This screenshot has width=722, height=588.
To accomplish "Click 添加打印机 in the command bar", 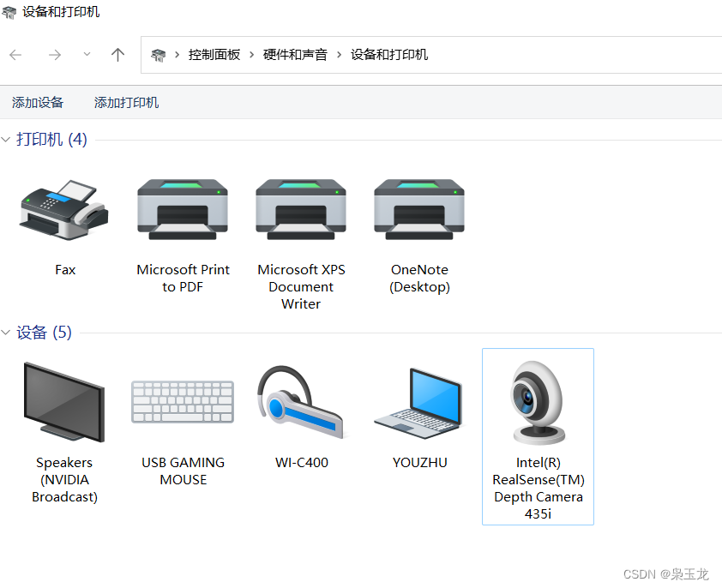I will 127,102.
